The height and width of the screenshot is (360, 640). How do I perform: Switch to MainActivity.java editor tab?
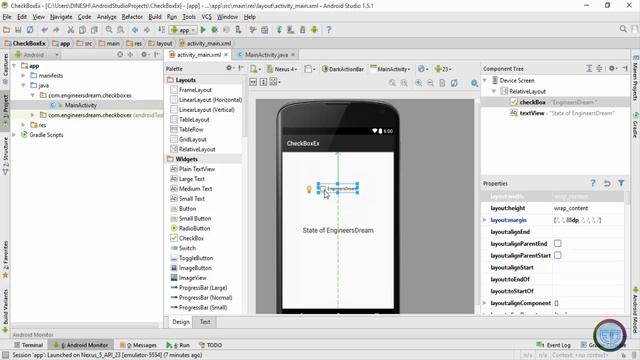[266, 55]
